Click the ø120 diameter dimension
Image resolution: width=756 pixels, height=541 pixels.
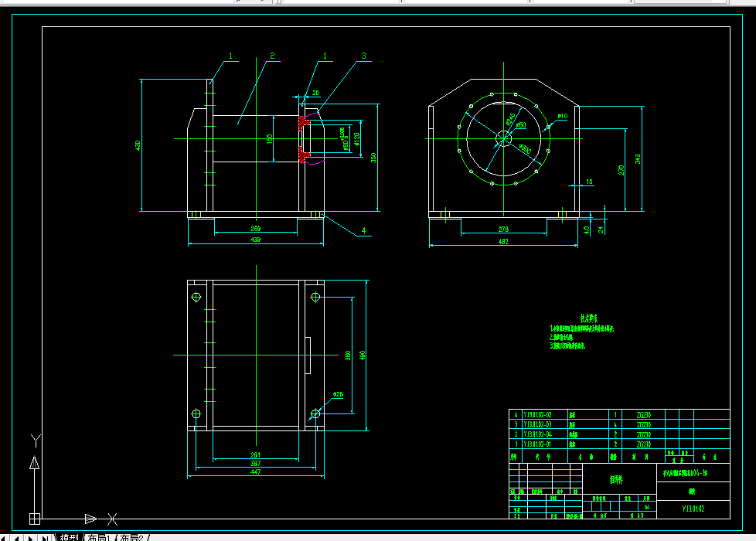coord(357,139)
